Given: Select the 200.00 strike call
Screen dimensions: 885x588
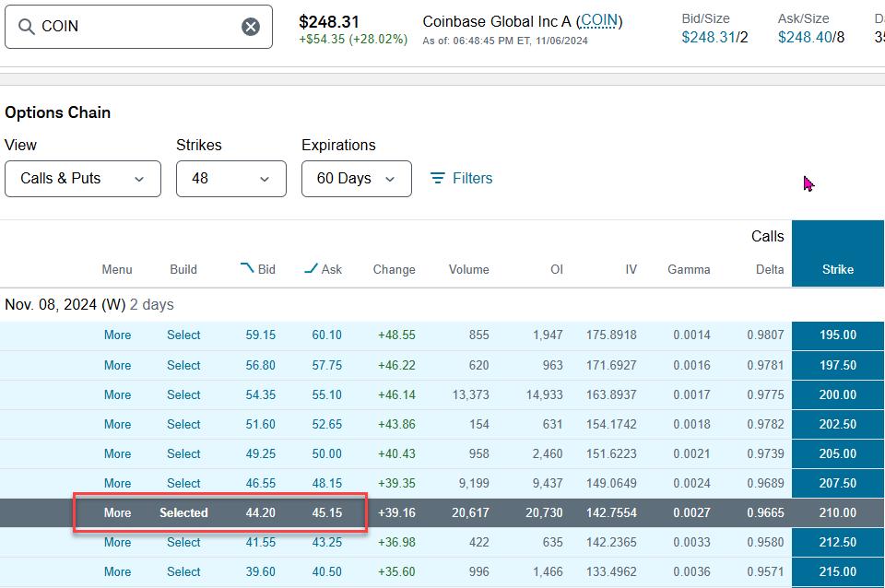Looking at the screenshot, I should coord(183,395).
